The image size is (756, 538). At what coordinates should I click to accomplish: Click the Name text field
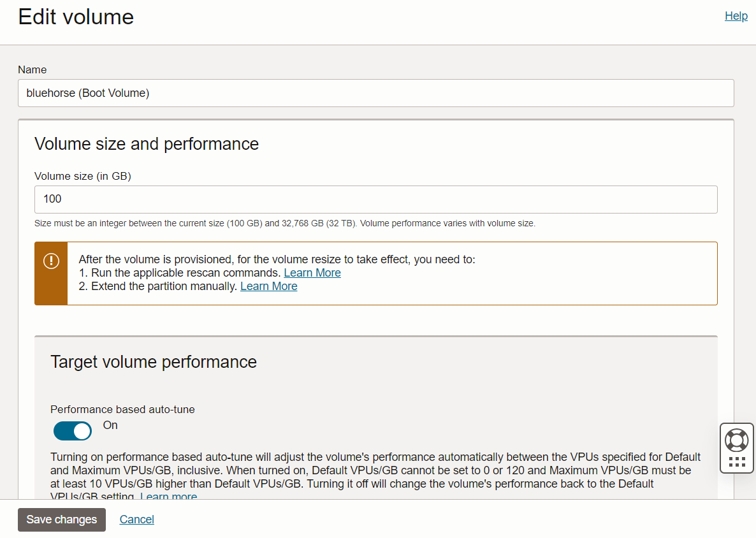pyautogui.click(x=375, y=93)
